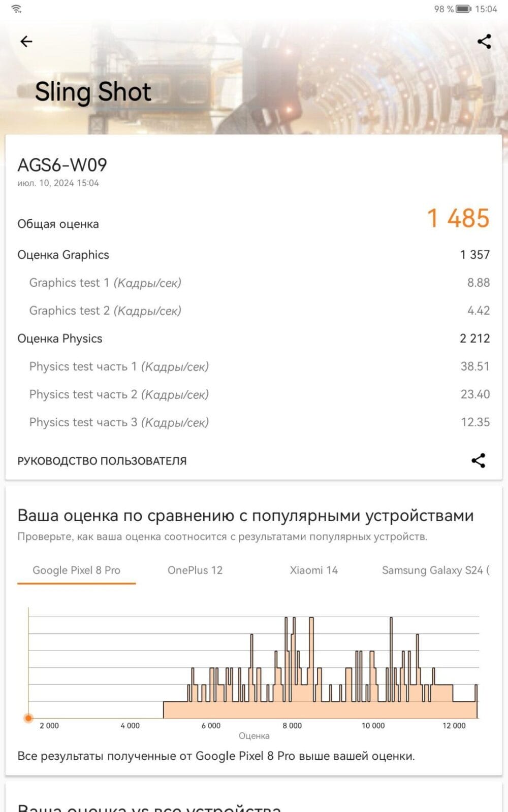
Task: Switch to the OnePlus 12 tab
Action: pos(195,570)
